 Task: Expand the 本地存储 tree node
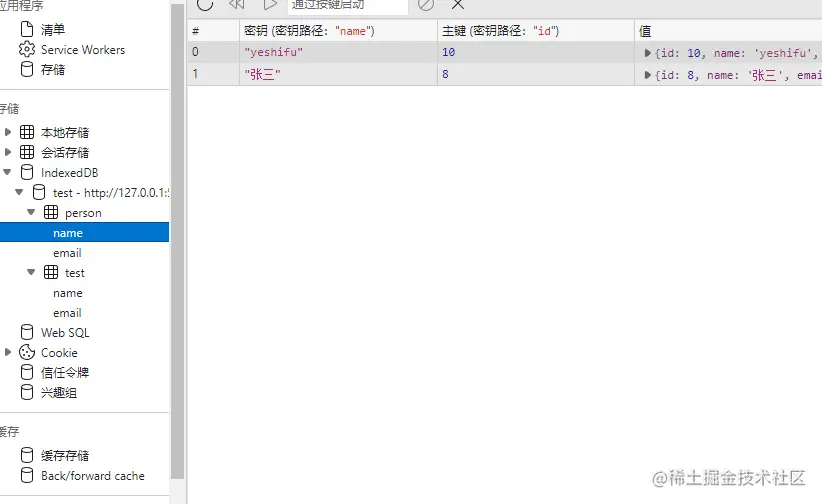tap(8, 132)
